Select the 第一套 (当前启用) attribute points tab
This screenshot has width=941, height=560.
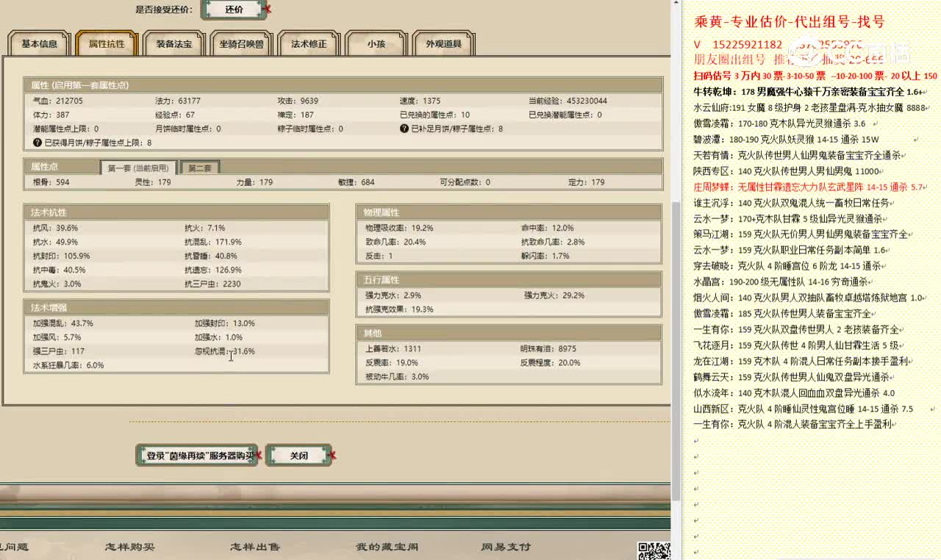138,168
